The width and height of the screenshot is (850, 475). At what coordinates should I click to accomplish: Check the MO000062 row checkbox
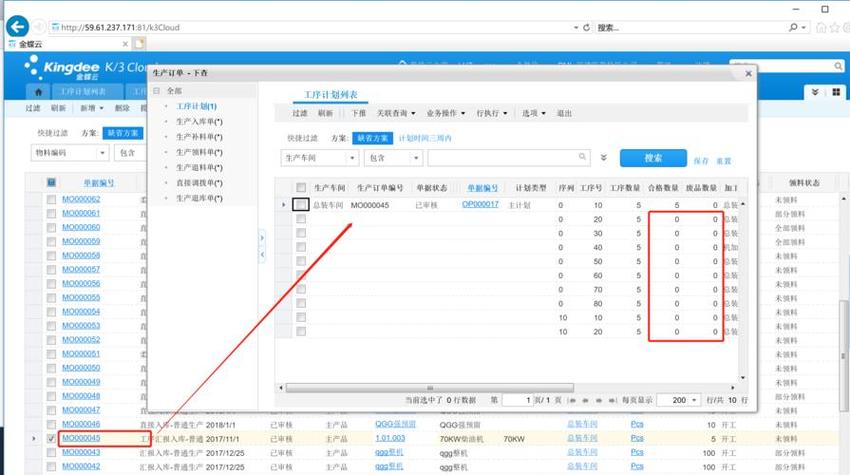click(51, 200)
